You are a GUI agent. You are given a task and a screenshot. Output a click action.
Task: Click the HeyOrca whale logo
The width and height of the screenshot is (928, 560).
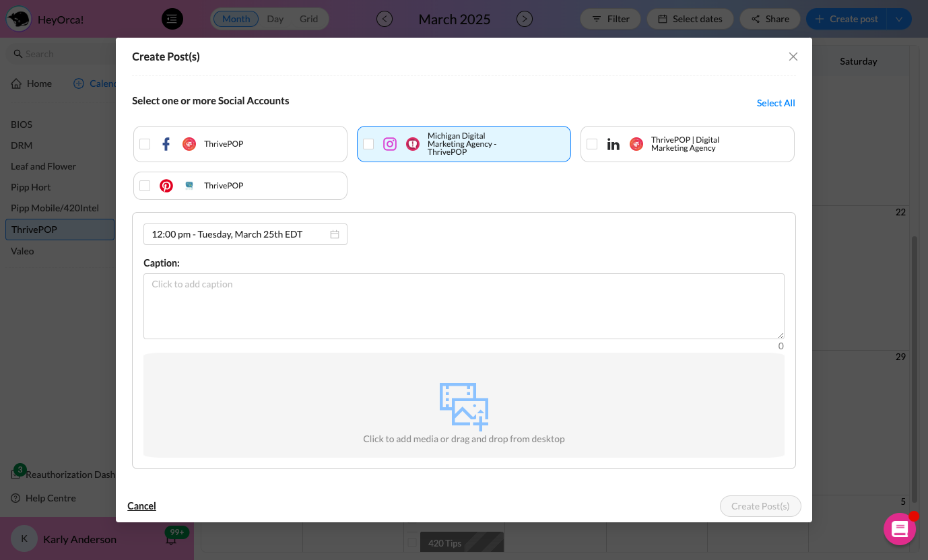[18, 19]
